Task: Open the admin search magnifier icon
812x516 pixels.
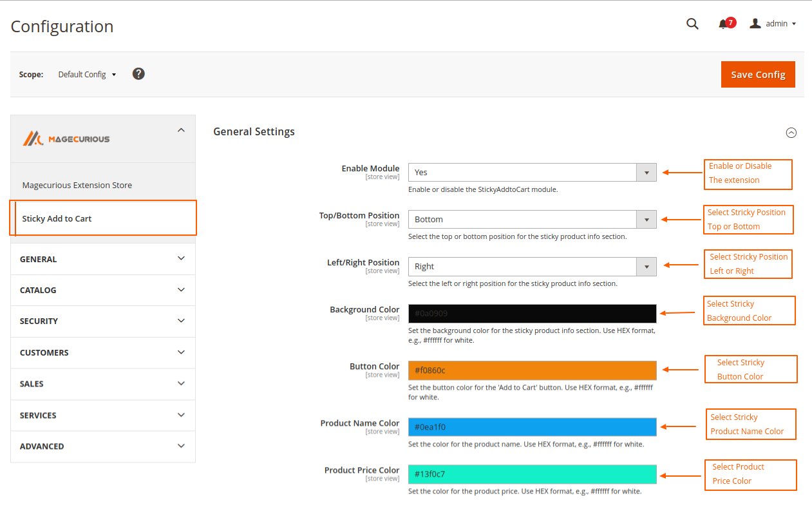Action: point(692,23)
